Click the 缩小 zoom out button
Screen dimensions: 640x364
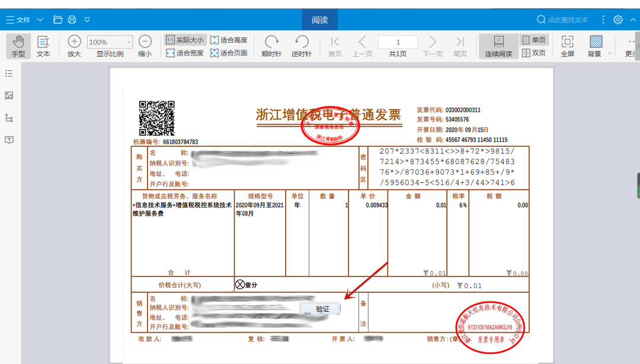(145, 46)
